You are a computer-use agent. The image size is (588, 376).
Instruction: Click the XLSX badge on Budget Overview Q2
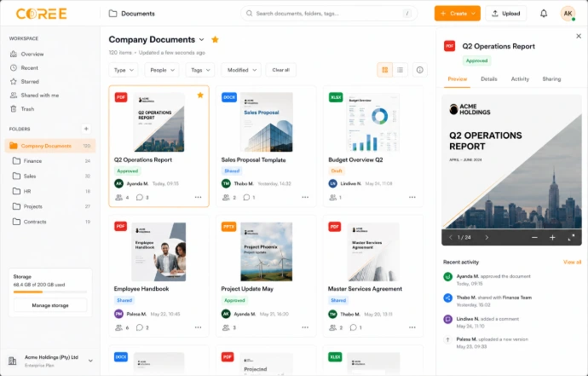pyautogui.click(x=336, y=97)
